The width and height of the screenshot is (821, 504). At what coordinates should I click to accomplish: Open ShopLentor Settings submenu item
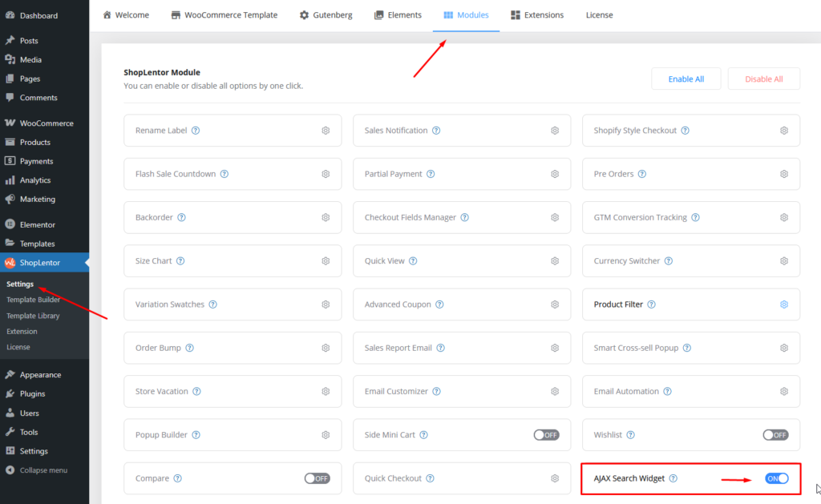(x=20, y=284)
